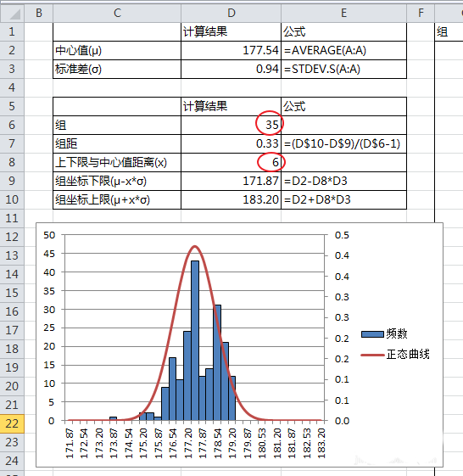Click the 计算结果 header in row 1
Image resolution: width=463 pixels, height=476 pixels.
231,32
